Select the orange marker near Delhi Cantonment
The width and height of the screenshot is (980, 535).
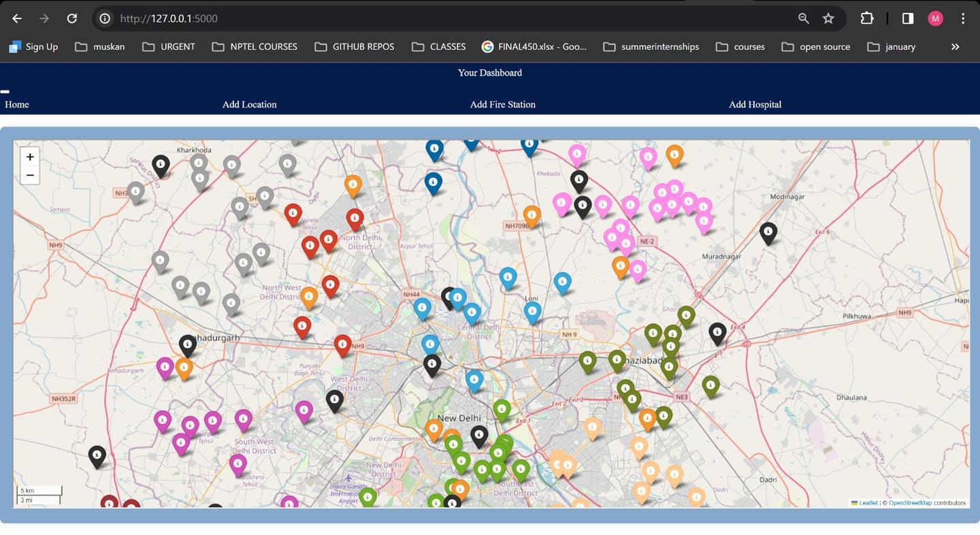tap(434, 430)
